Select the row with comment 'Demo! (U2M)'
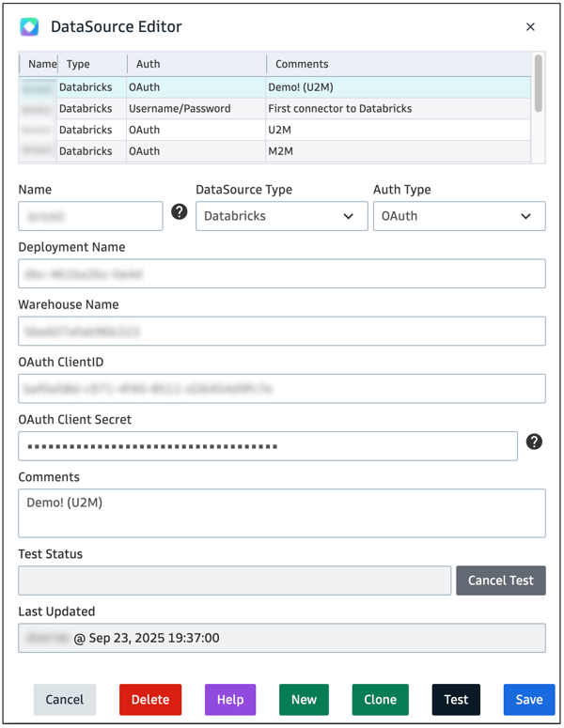 coord(301,87)
